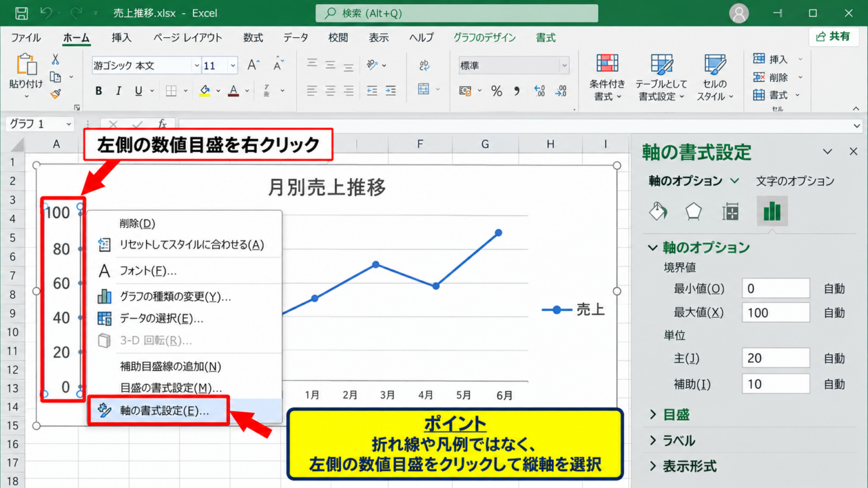Select 削除(D) in context menu
This screenshot has width=868, height=488.
click(184, 223)
